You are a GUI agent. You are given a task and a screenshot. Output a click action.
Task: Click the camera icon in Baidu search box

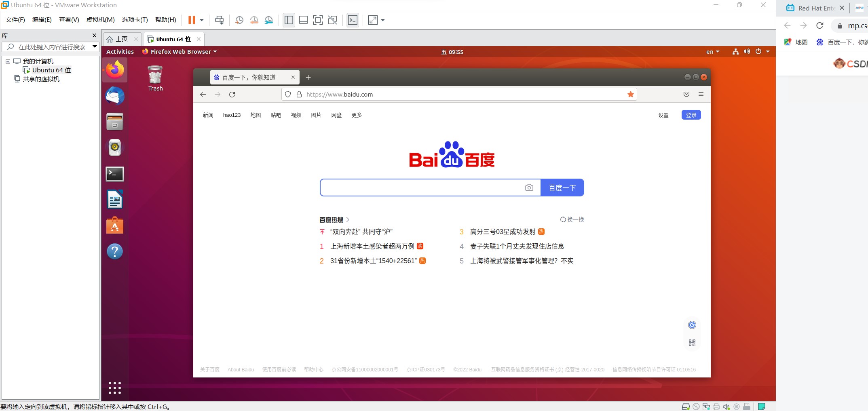[529, 187]
